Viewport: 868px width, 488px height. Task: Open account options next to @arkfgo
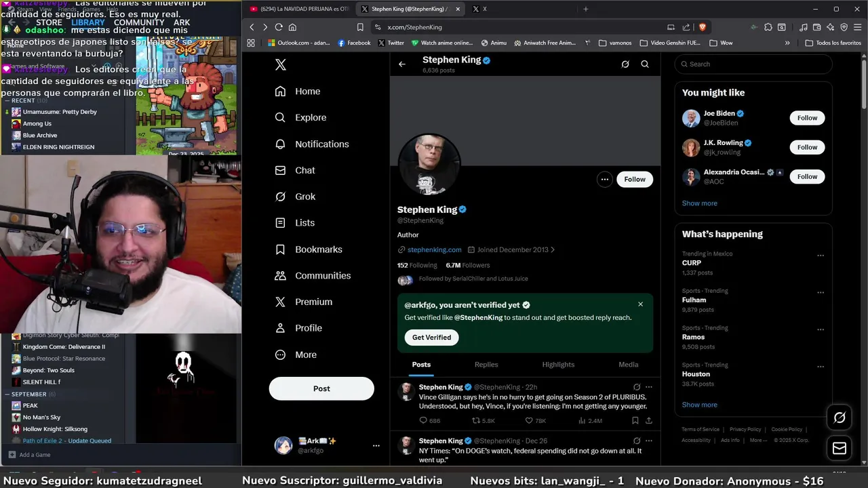[376, 445]
